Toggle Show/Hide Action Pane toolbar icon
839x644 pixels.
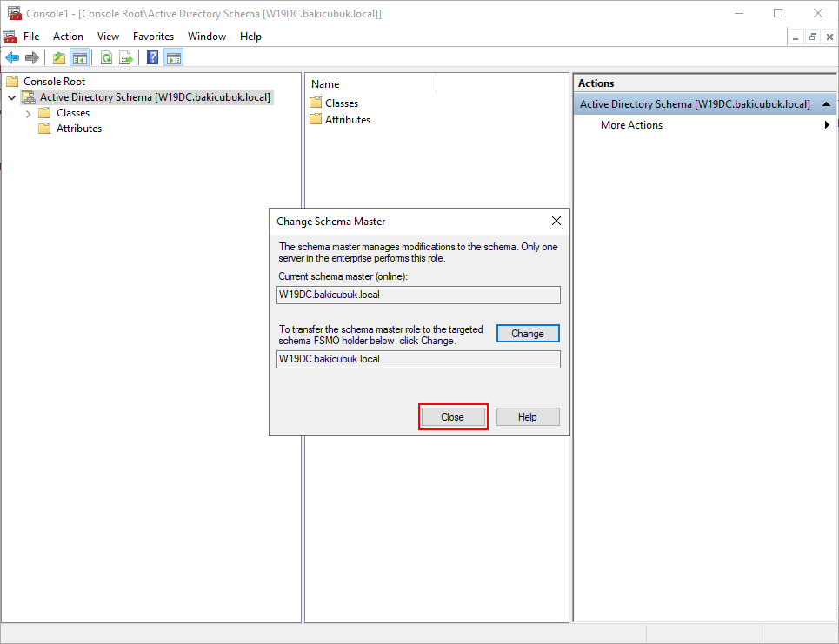coord(174,57)
